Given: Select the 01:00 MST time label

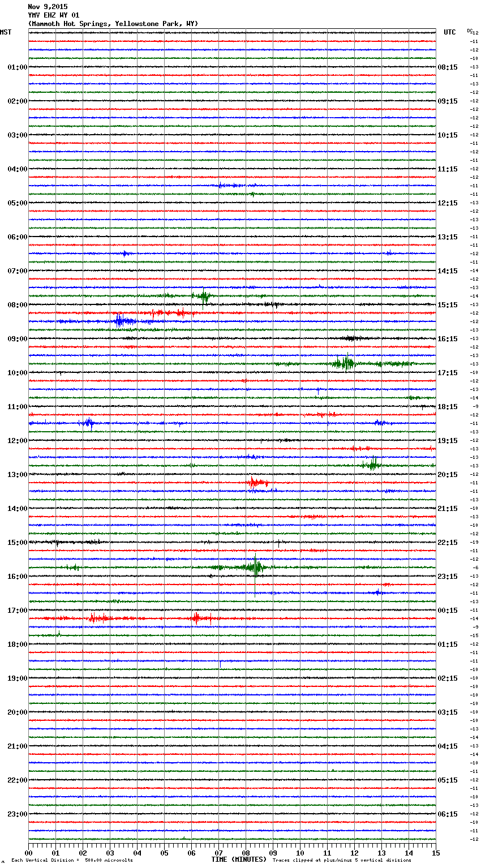Looking at the screenshot, I should point(18,67).
